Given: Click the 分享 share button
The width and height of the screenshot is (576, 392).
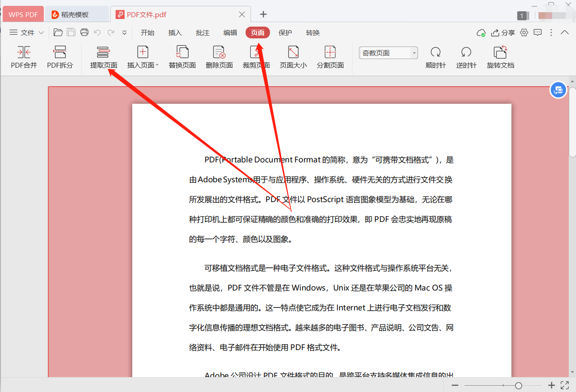Looking at the screenshot, I should pos(505,32).
